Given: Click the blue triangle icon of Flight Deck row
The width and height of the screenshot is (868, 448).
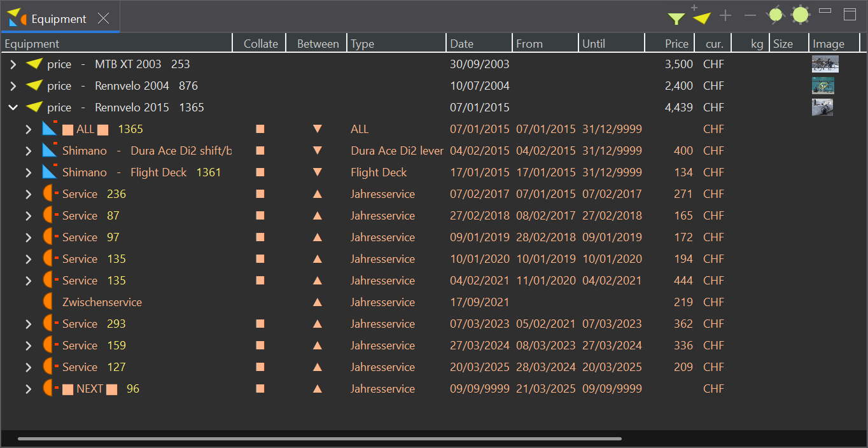Looking at the screenshot, I should click(x=50, y=172).
